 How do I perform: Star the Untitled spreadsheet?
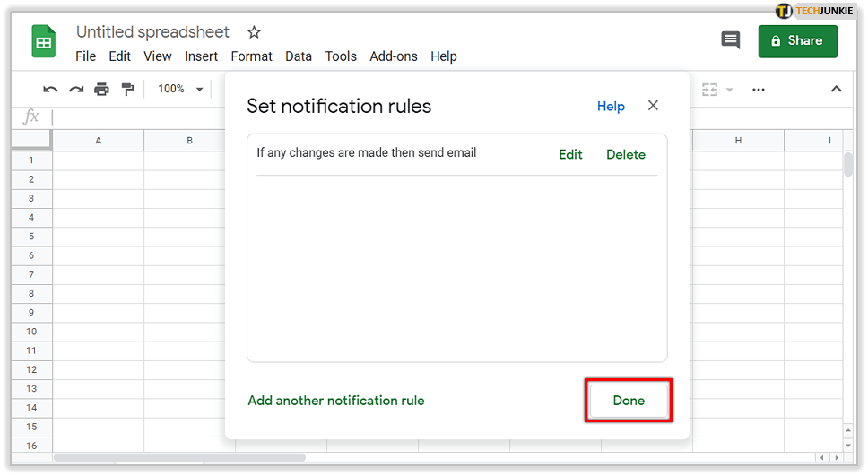tap(254, 32)
